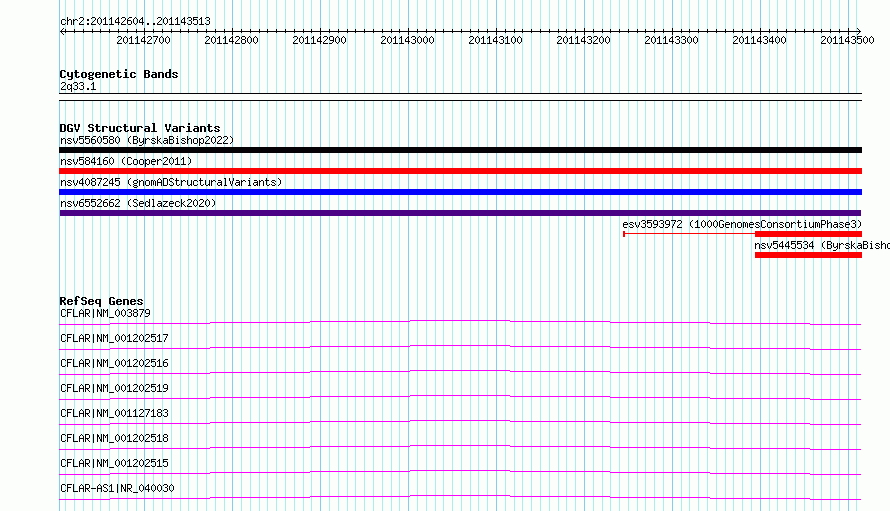Click the blue nsv4087245 gnomAD variant bar
The width and height of the screenshot is (890, 511).
tap(460, 192)
